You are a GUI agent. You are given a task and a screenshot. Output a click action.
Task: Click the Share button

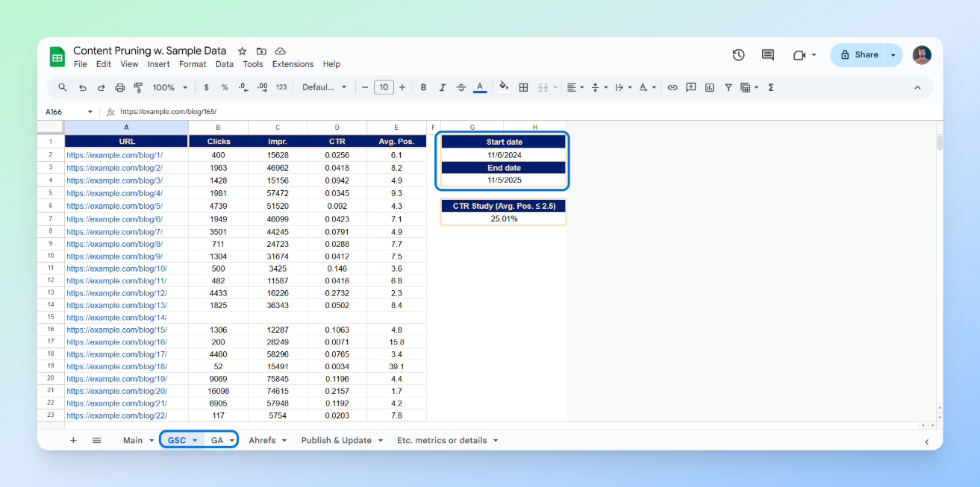point(858,54)
